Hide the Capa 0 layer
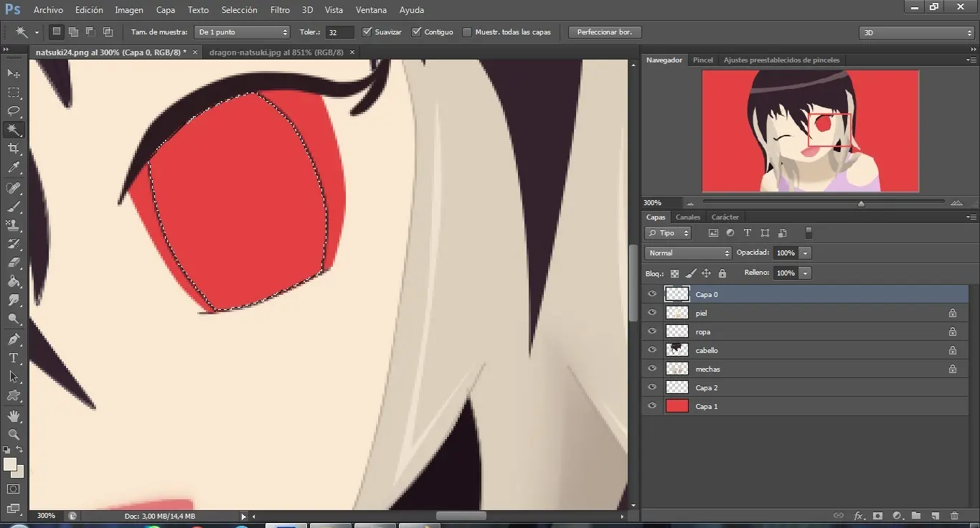Viewport: 980px width, 528px height. (652, 294)
